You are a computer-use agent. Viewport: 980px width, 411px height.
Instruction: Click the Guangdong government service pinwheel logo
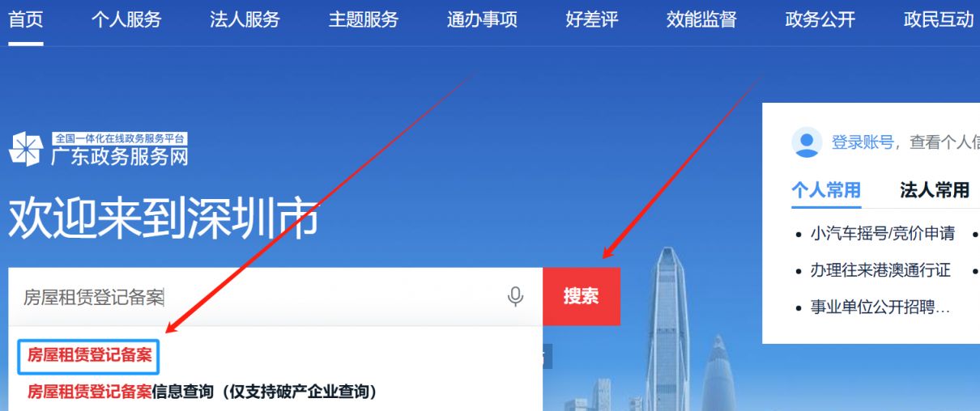click(x=25, y=149)
